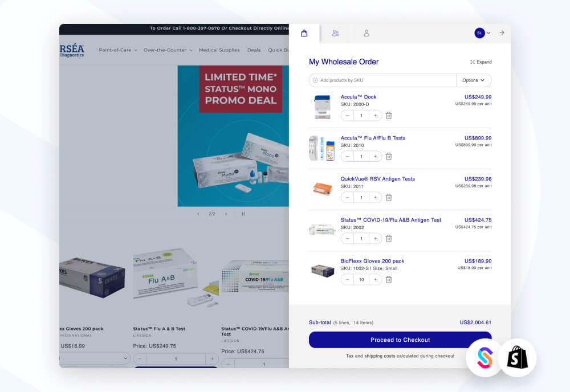Increase the Status COVID-19/Flu A&B quantity
Screen dimensions: 570x392
pos(375,239)
